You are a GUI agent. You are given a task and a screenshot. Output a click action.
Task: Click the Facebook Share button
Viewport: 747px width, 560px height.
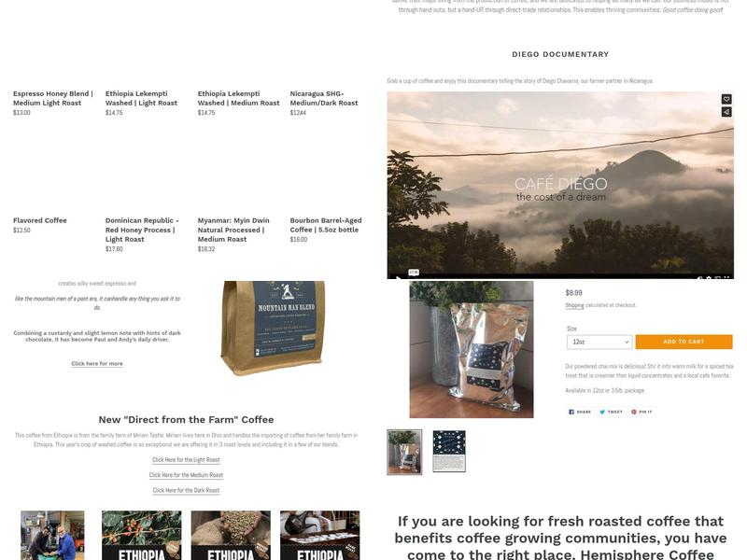click(x=580, y=412)
